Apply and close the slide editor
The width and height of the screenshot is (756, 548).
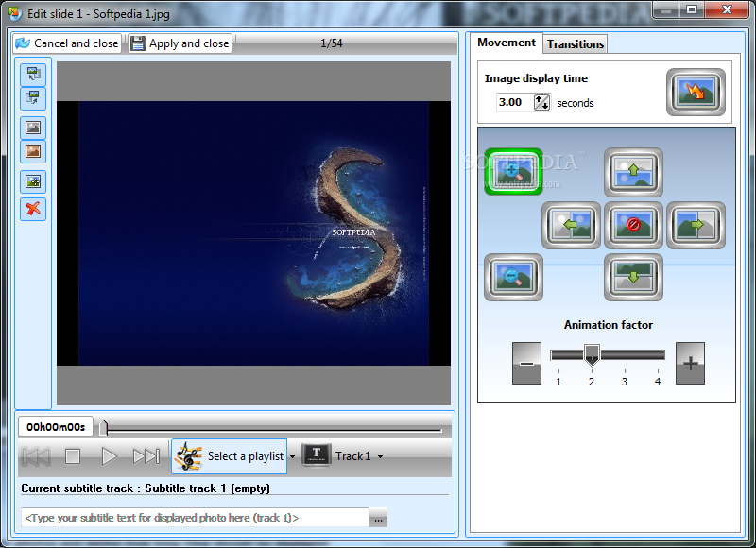[180, 43]
